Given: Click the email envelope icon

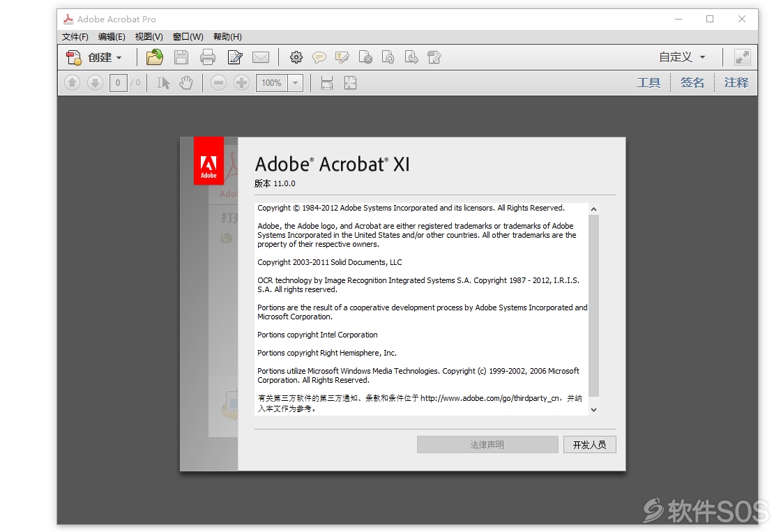Looking at the screenshot, I should 261,57.
